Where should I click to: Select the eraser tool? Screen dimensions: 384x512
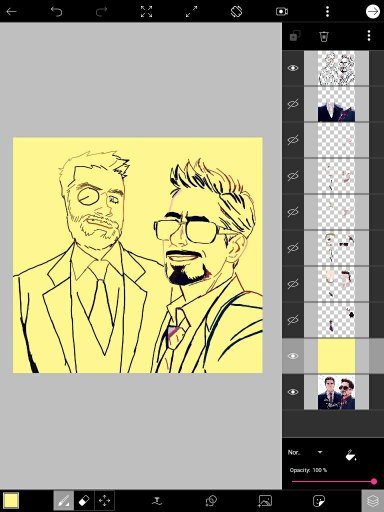[x=84, y=500]
